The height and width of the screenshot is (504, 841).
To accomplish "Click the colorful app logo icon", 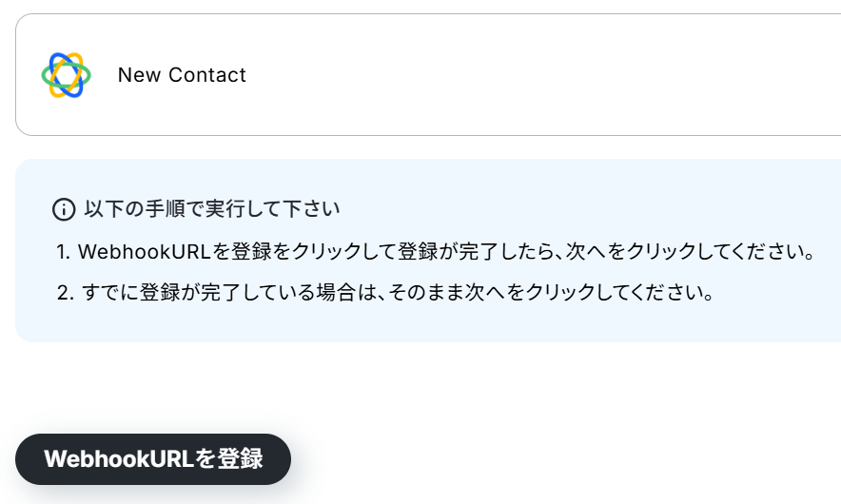I will 66,75.
